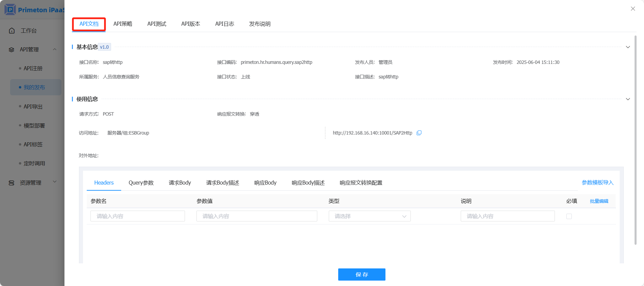This screenshot has width=644, height=286.
Task: Click the 批量编辑 link
Action: 599,201
